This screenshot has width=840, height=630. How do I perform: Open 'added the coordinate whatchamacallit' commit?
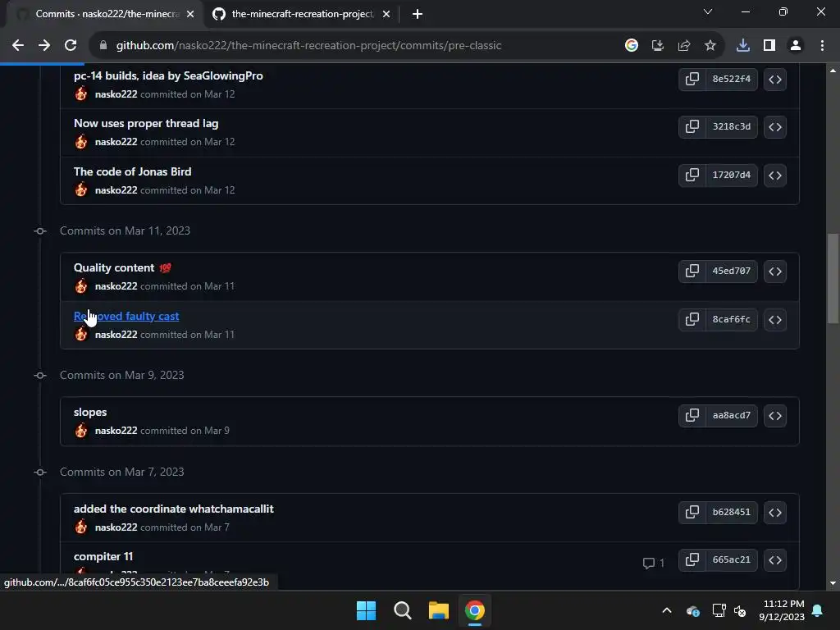coord(174,509)
